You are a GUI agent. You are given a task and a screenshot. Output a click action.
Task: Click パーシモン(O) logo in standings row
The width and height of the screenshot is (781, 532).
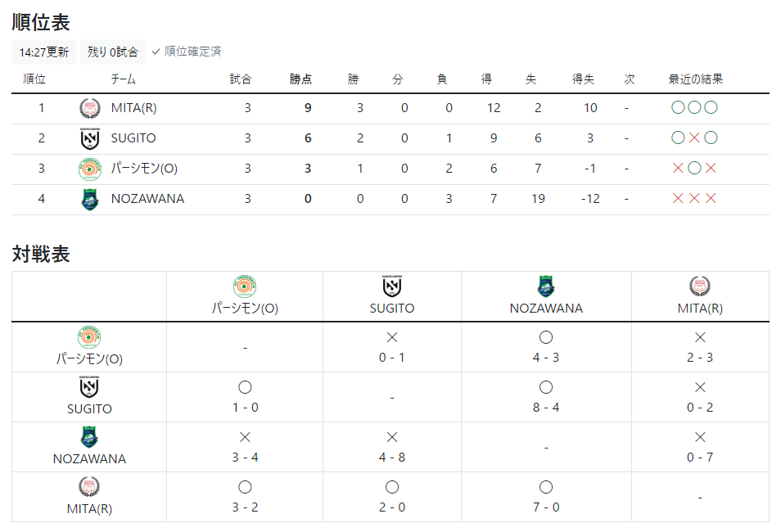click(90, 169)
